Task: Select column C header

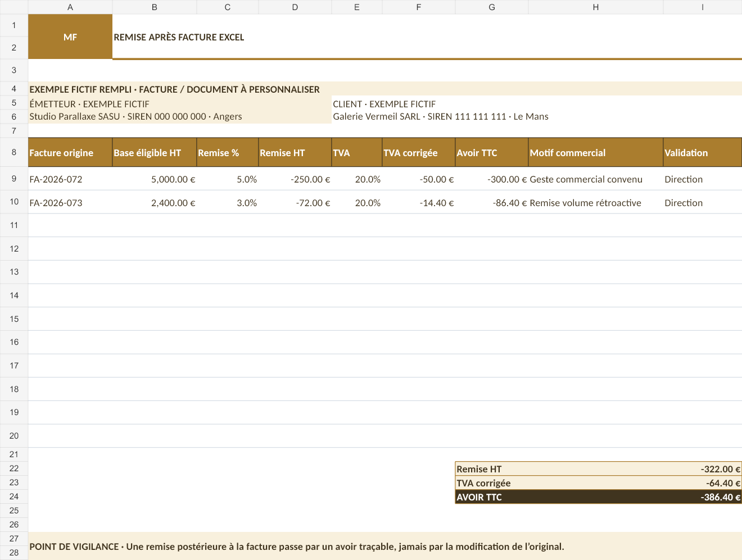Action: (228, 7)
